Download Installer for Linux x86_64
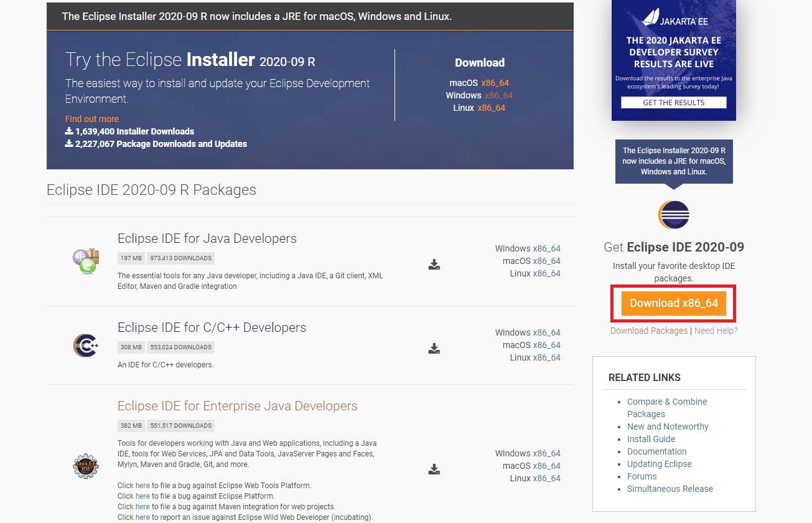The image size is (812, 523). click(x=492, y=108)
